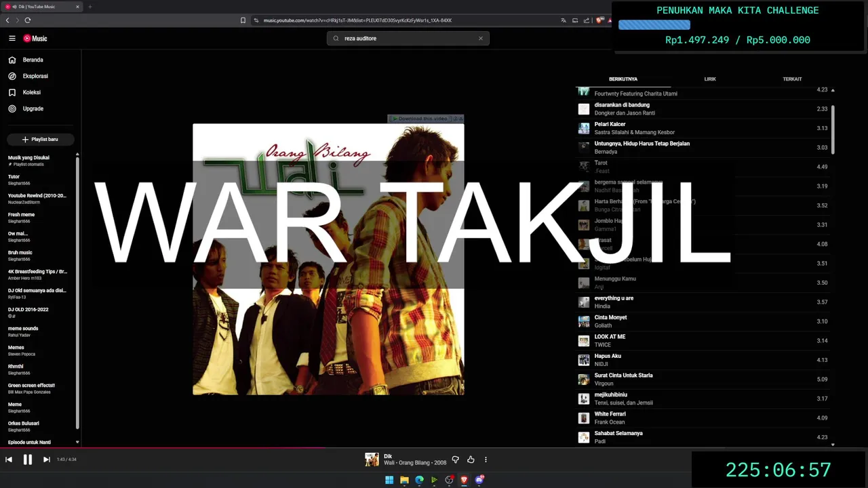Play mejikuhibiniu from the queue
This screenshot has width=868, height=488.
pyautogui.click(x=703, y=399)
